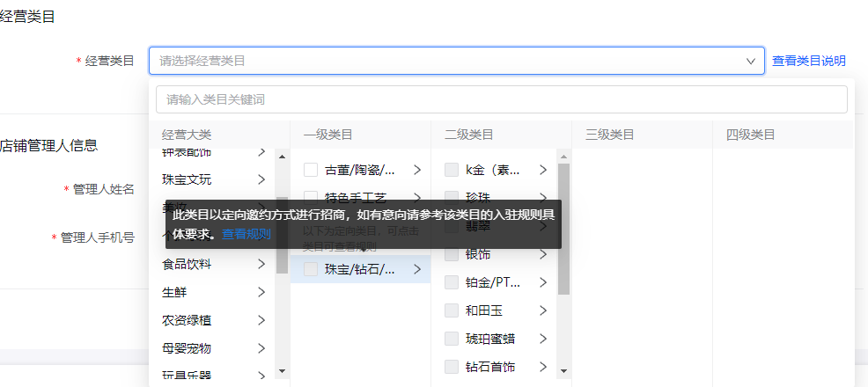This screenshot has height=387, width=868.
Task: Expand the 食品饮料 chevron arrow
Action: coord(261,264)
